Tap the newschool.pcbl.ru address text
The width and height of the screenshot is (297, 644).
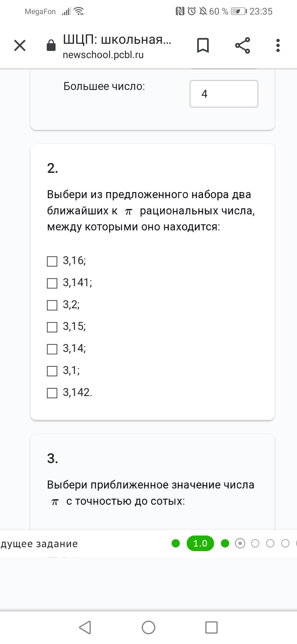coord(103,55)
